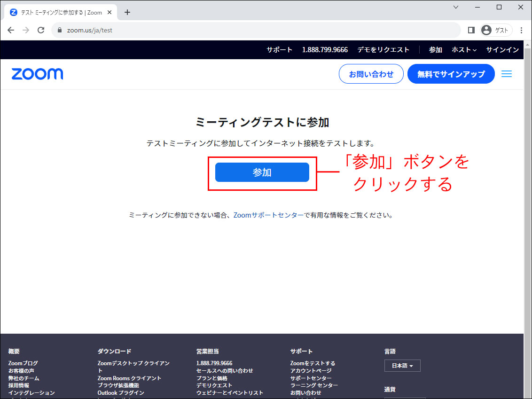Click the browser back arrow
This screenshot has height=399, width=532.
11,30
